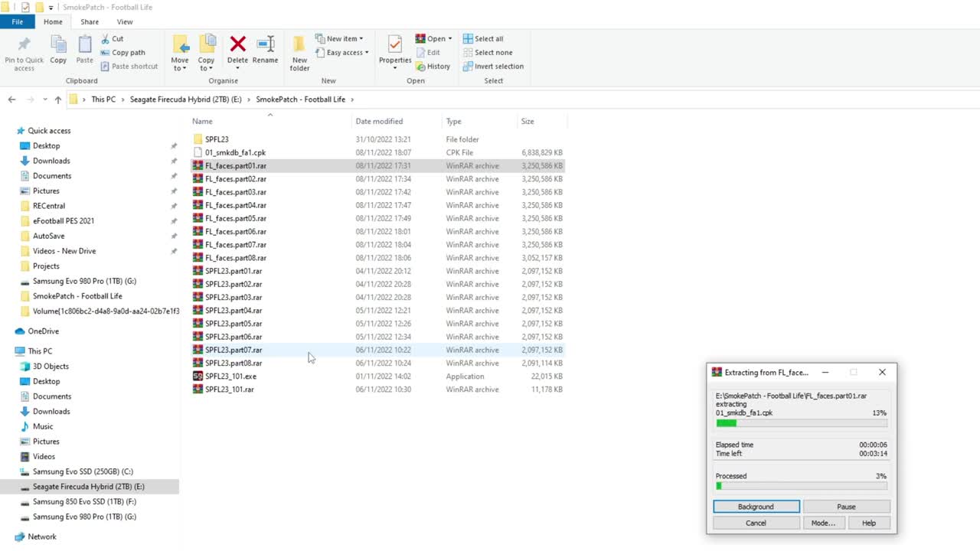980x551 pixels.
Task: Click the Seagate Firecuda Hybrid breadcrumb
Action: point(185,99)
